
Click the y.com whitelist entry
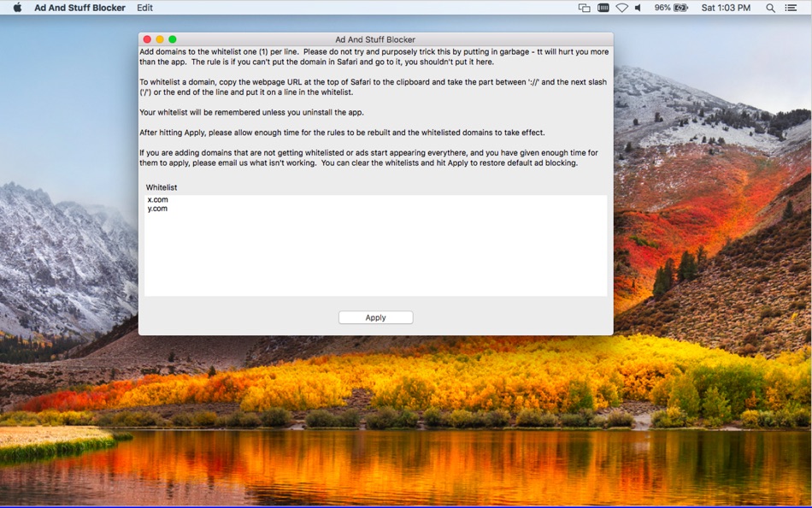coord(157,209)
